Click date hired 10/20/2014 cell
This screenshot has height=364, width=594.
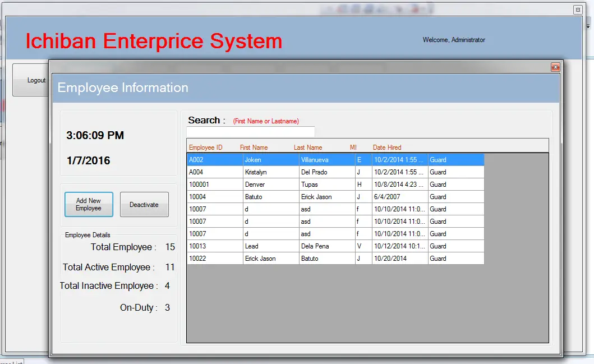[x=400, y=259]
